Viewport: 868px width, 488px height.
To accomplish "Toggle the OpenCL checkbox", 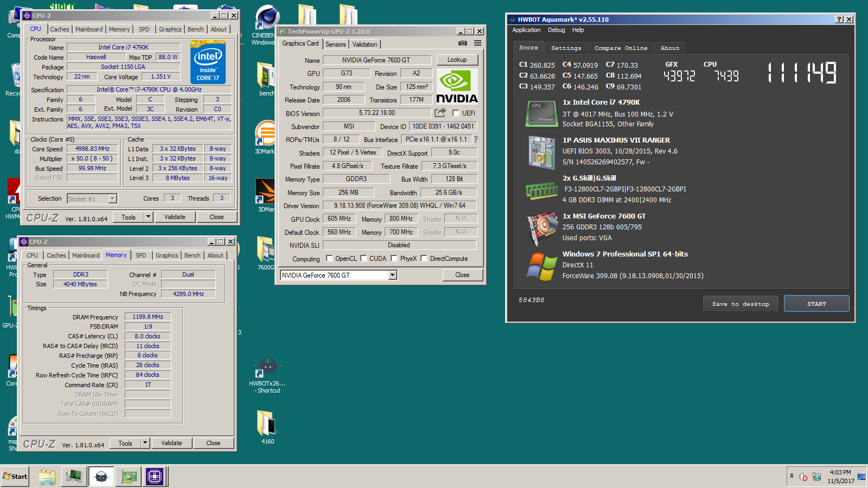I will pos(329,259).
